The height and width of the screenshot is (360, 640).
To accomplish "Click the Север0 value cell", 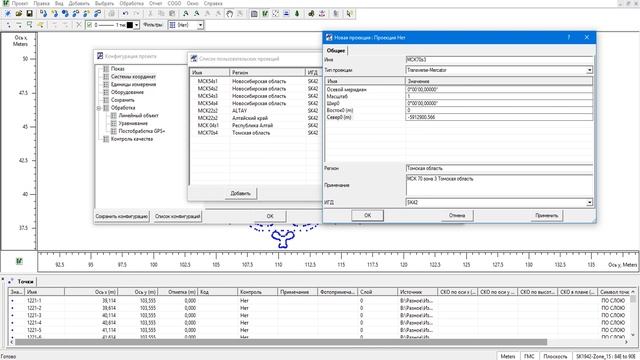I will click(x=499, y=118).
